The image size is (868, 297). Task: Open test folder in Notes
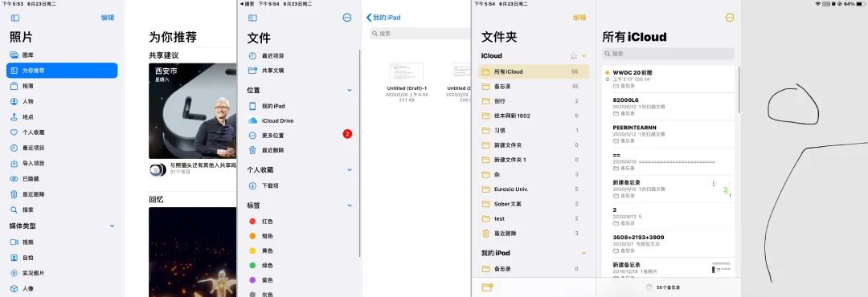tap(534, 219)
